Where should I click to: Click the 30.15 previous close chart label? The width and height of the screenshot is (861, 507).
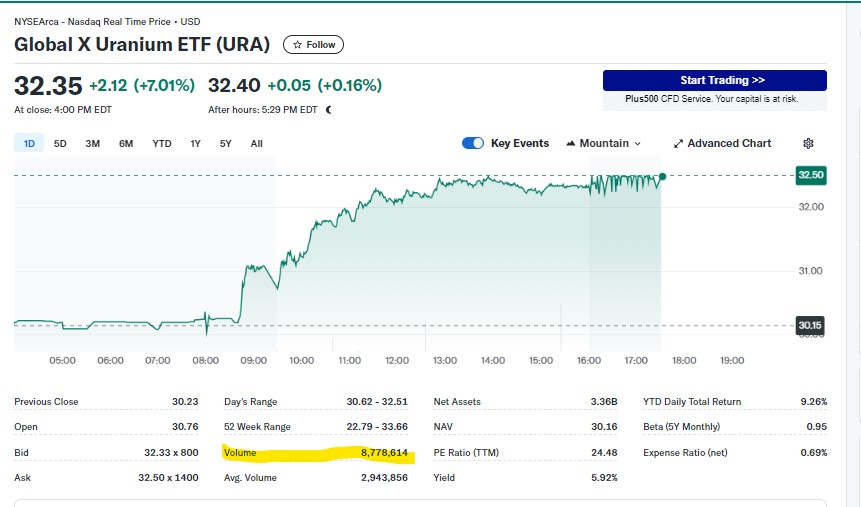click(x=810, y=325)
